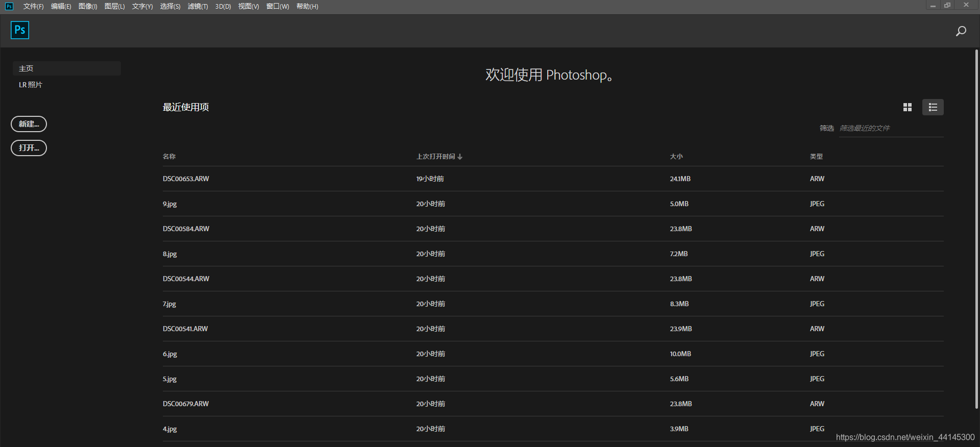
Task: Click the Photoshop Ps home logo
Action: [x=20, y=30]
